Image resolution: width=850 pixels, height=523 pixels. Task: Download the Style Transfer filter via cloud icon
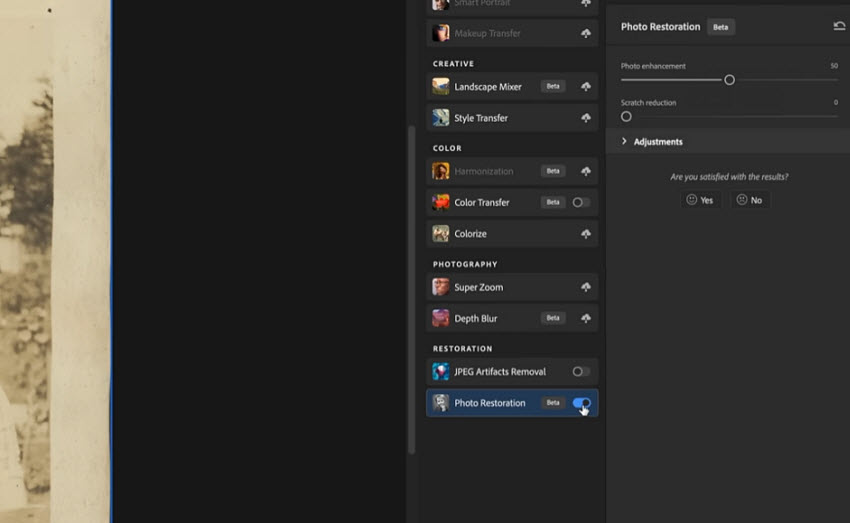(x=585, y=118)
